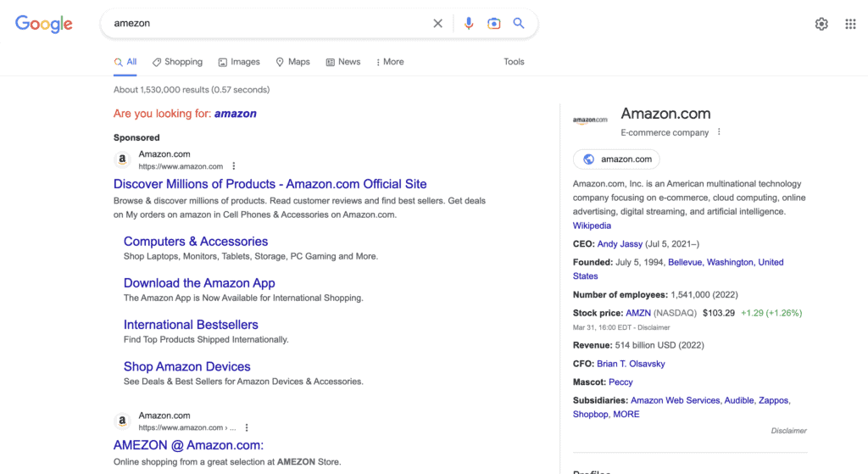The height and width of the screenshot is (474, 868).
Task: Open Discover Millions of Products headline
Action: (270, 184)
